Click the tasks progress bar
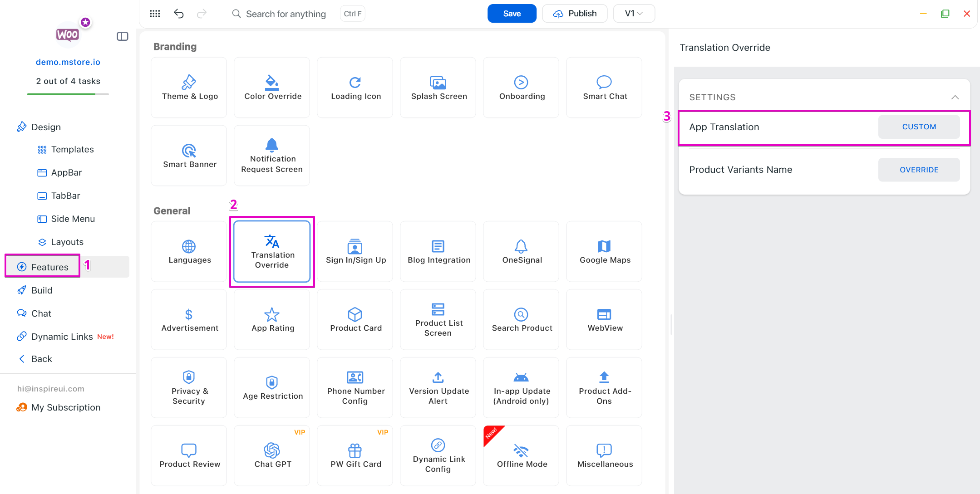Image resolution: width=980 pixels, height=494 pixels. point(68,94)
